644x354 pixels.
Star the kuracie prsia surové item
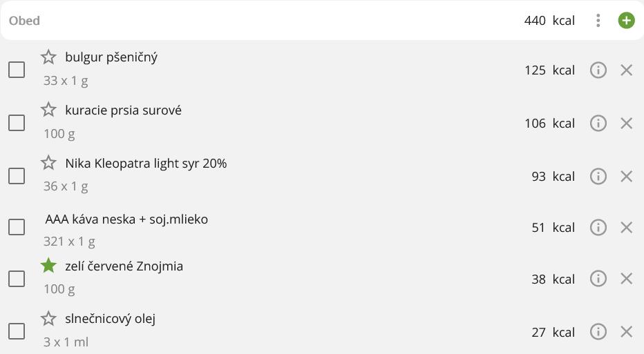tap(48, 110)
